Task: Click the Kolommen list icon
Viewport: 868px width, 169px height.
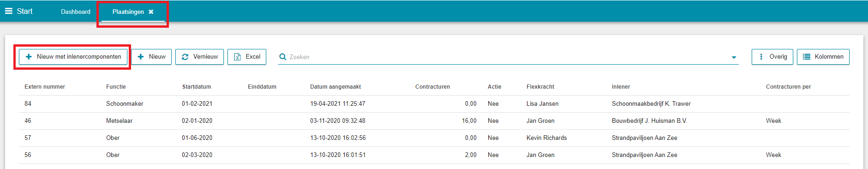Action: pyautogui.click(x=807, y=57)
